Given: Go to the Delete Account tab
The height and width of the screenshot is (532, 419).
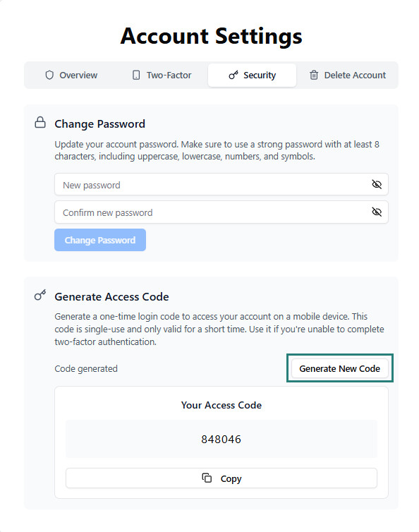Looking at the screenshot, I should (x=348, y=75).
